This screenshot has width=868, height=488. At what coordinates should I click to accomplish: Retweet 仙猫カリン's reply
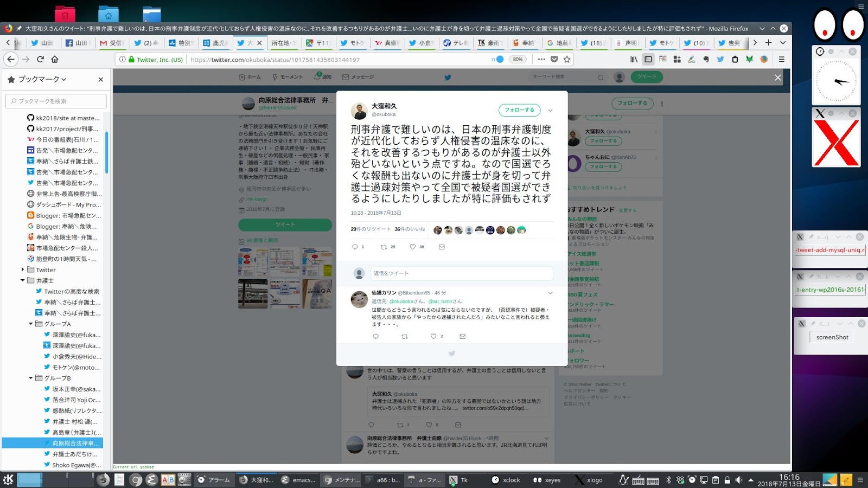pos(404,336)
